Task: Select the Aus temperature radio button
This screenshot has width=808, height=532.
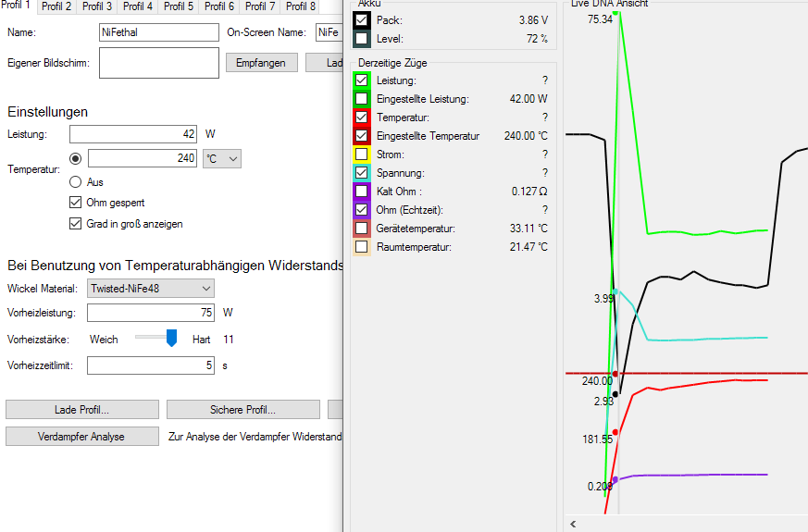Action: pyautogui.click(x=76, y=183)
